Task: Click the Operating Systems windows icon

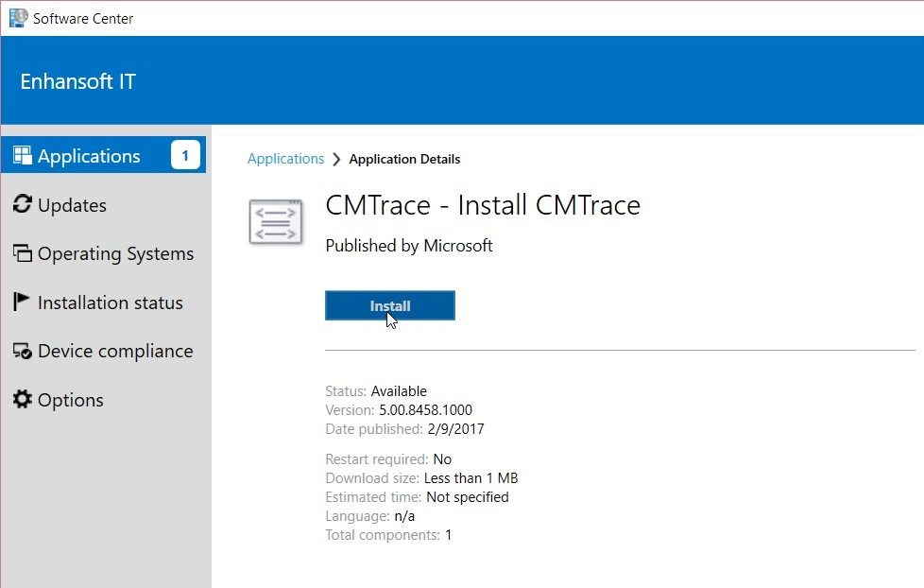Action: 23,253
